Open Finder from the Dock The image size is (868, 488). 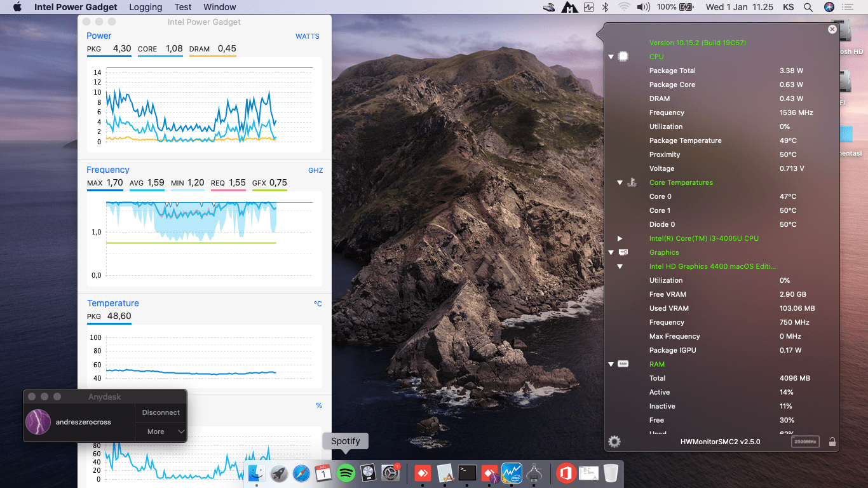click(257, 473)
